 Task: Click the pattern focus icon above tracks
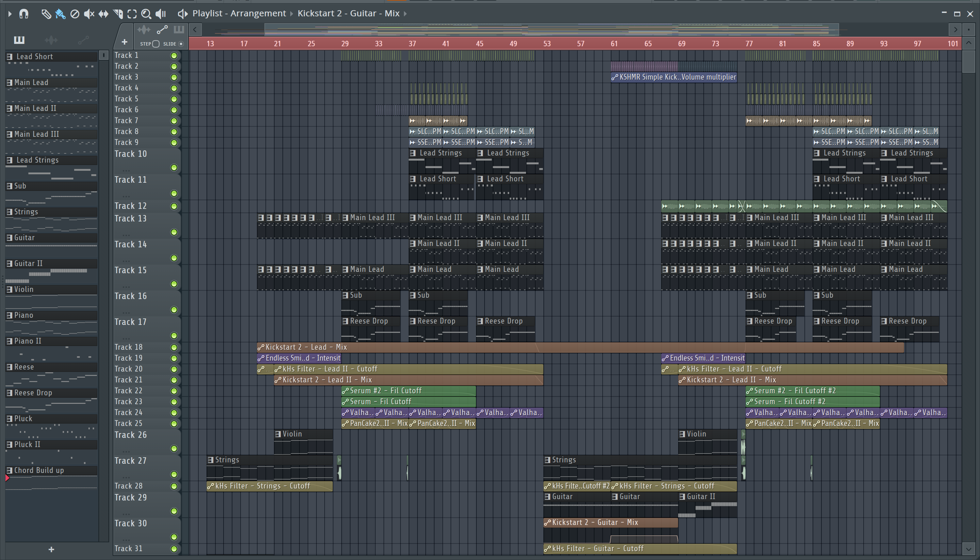pyautogui.click(x=179, y=30)
